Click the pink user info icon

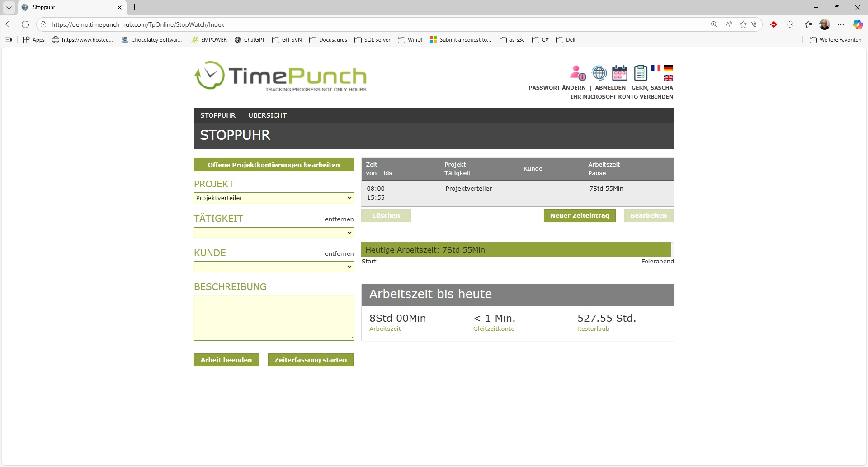click(x=578, y=73)
